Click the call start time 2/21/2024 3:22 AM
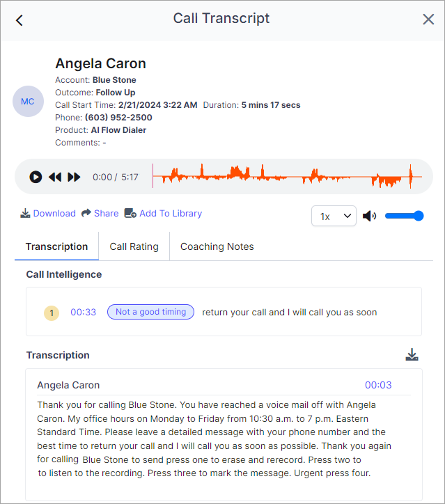Screen dimensions: 445x504 (158, 105)
